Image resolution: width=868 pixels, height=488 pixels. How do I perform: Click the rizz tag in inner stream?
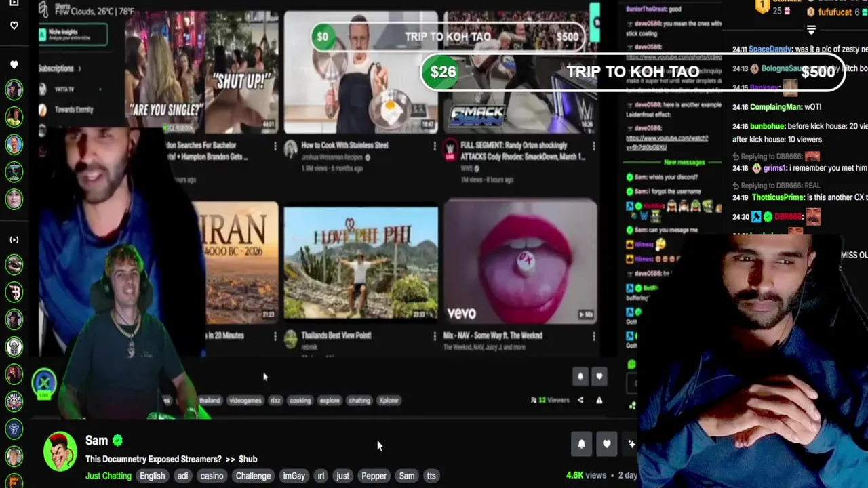pos(275,401)
